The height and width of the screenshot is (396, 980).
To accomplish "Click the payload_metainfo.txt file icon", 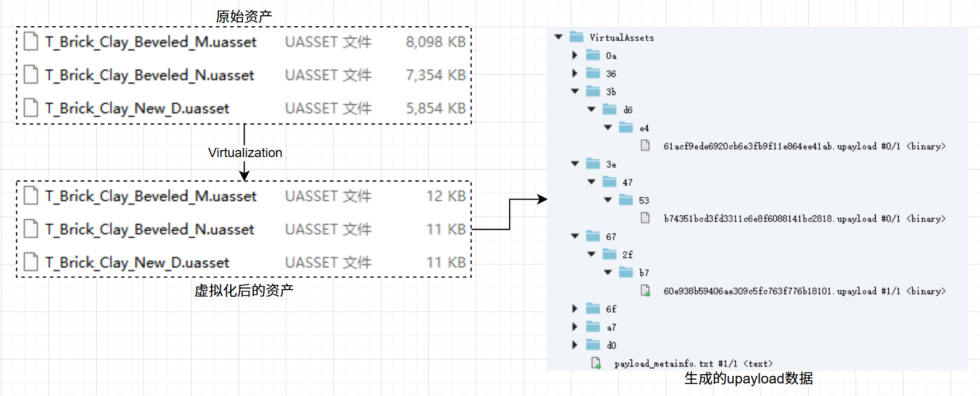I will tap(596, 363).
